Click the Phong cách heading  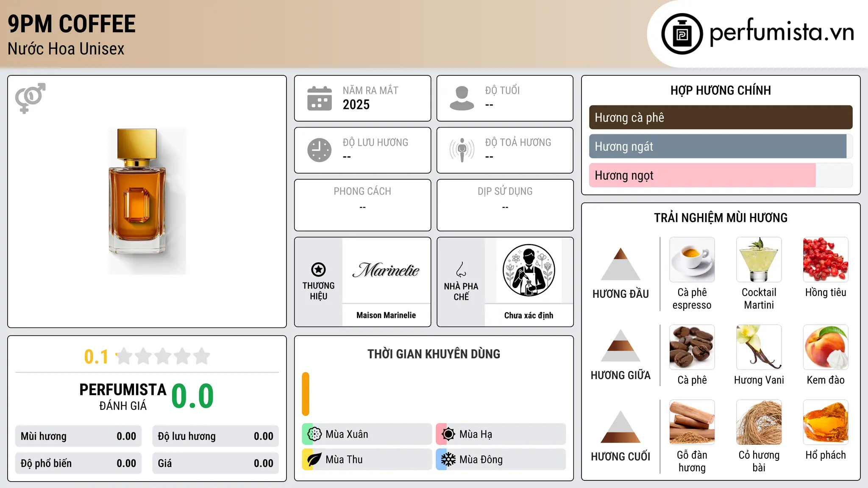tap(362, 191)
